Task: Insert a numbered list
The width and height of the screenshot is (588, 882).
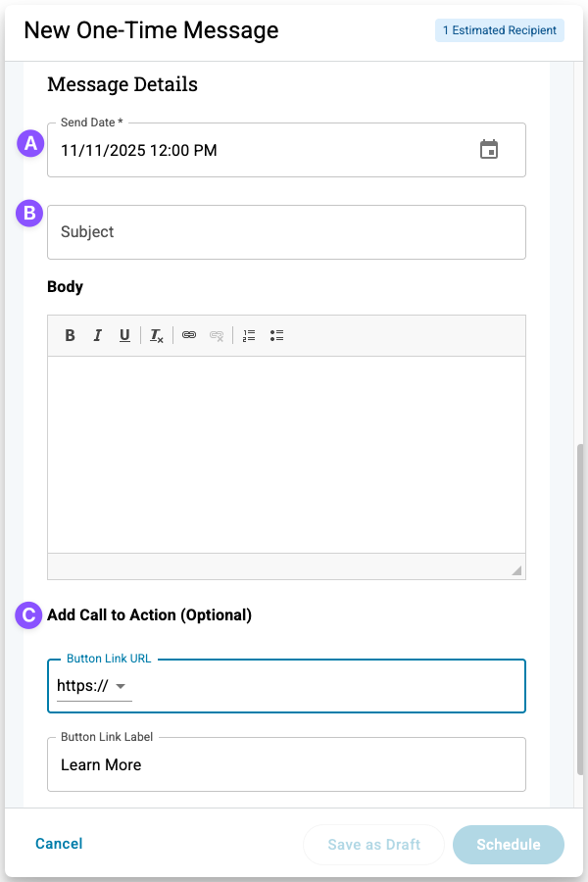Action: [249, 335]
